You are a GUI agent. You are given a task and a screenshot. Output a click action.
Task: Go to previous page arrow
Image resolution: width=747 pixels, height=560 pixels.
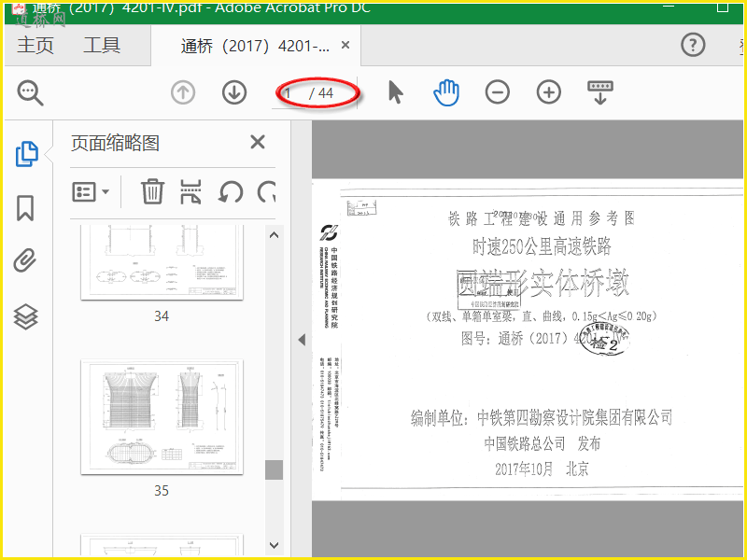(x=183, y=92)
